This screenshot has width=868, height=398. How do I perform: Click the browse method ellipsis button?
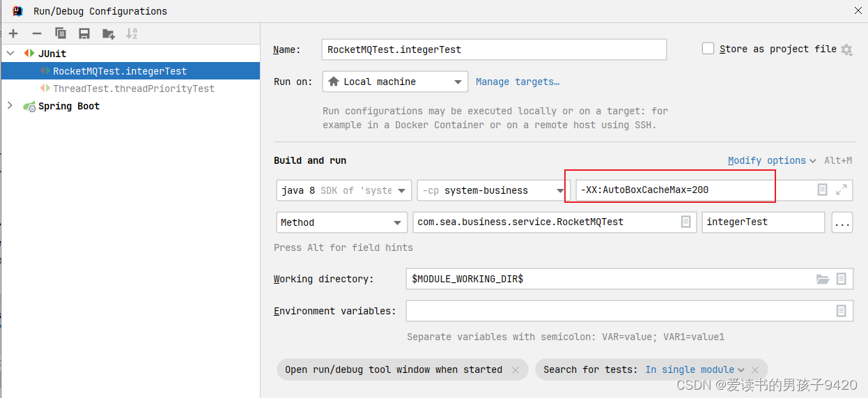(842, 222)
